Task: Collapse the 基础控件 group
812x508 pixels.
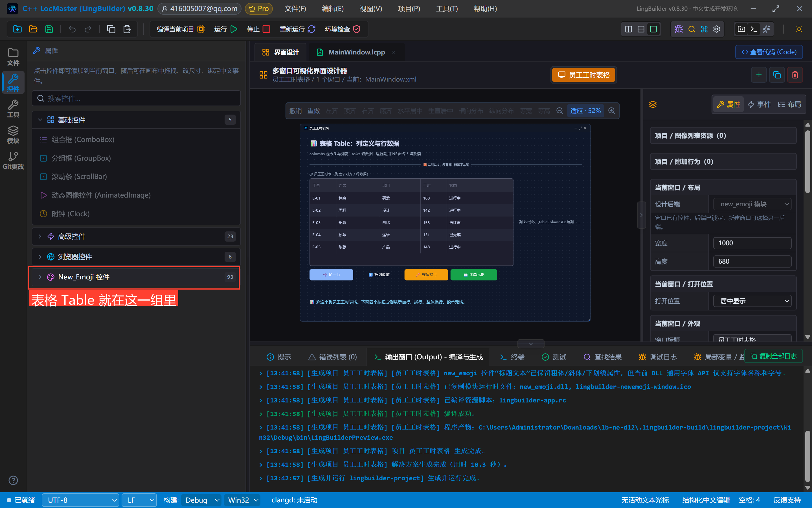Action: click(x=136, y=120)
